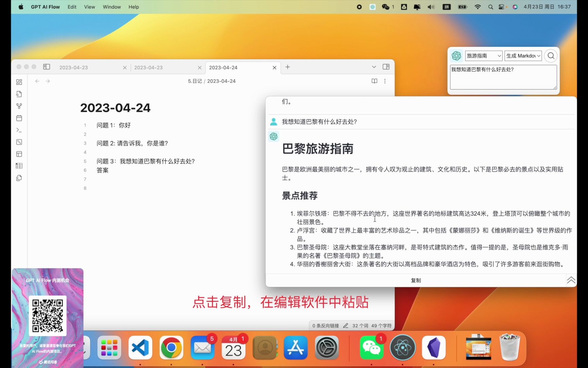
Task: Toggle the left sidebar panel
Action: coord(47,67)
